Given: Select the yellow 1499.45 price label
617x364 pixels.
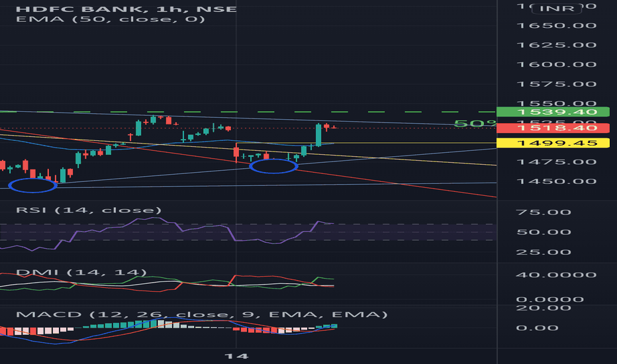Looking at the screenshot, I should pos(553,143).
